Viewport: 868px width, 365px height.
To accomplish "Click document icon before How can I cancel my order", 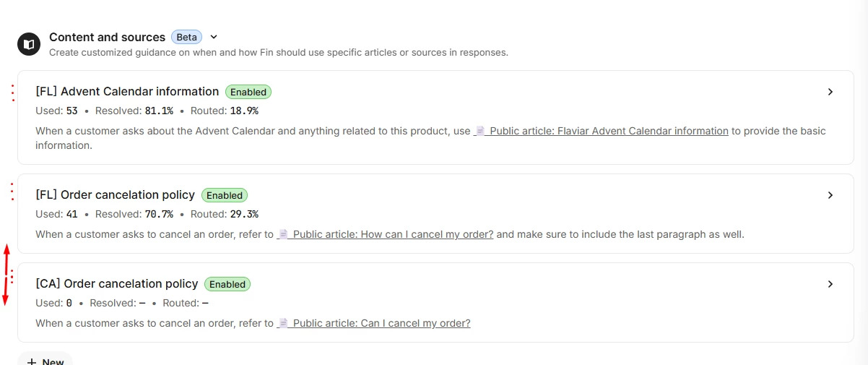I will click(284, 234).
